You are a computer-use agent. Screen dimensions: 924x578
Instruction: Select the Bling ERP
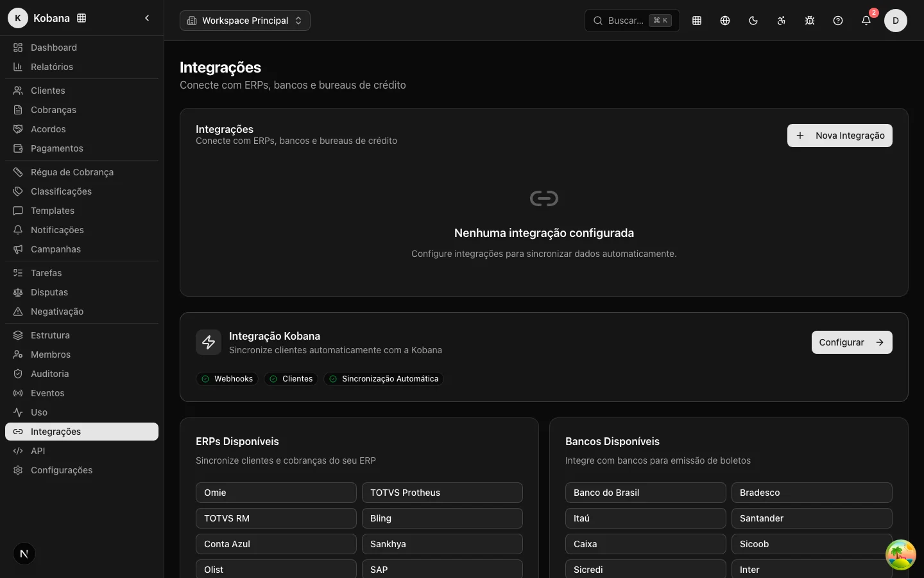click(x=442, y=518)
